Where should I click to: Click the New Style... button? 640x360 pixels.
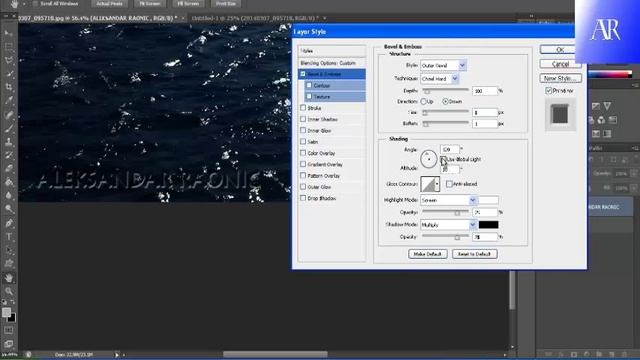pos(560,78)
